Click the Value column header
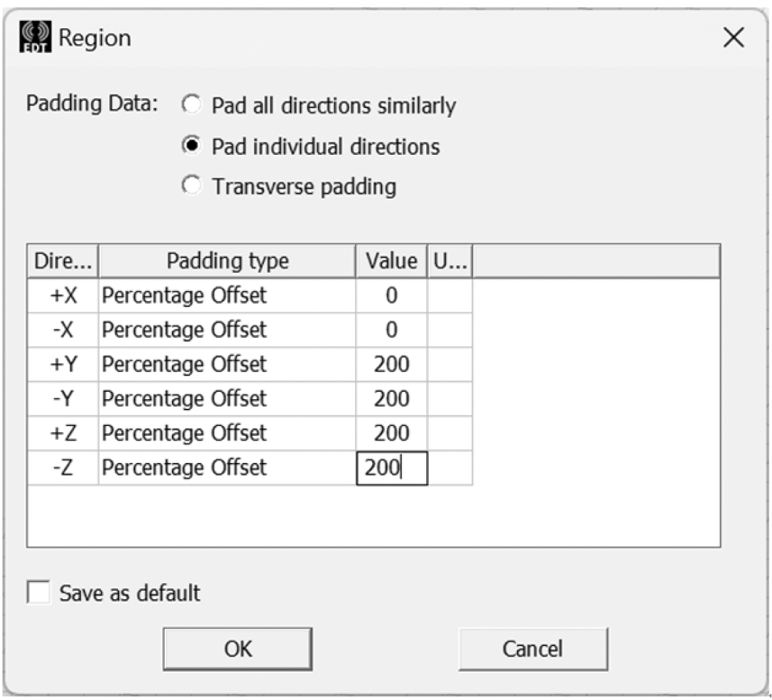The height and width of the screenshot is (700, 772). coord(391,261)
